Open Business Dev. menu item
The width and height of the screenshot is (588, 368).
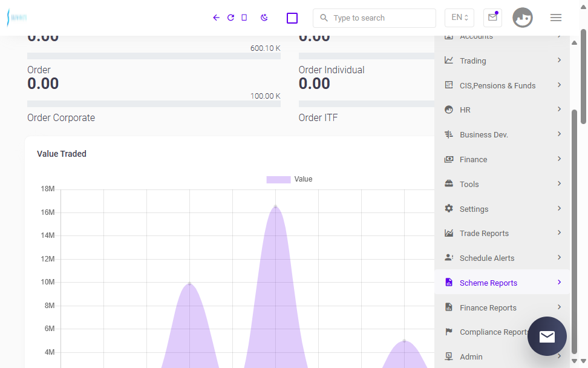502,134
